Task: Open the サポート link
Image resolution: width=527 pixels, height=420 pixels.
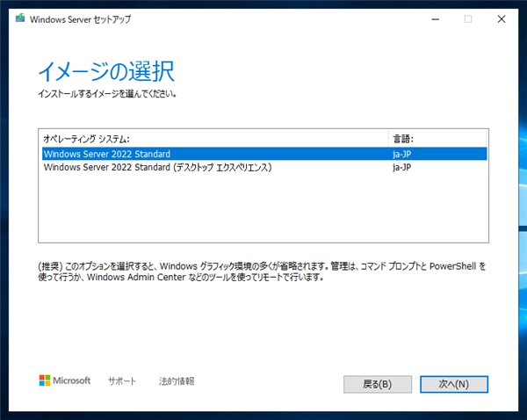Action: coord(122,381)
